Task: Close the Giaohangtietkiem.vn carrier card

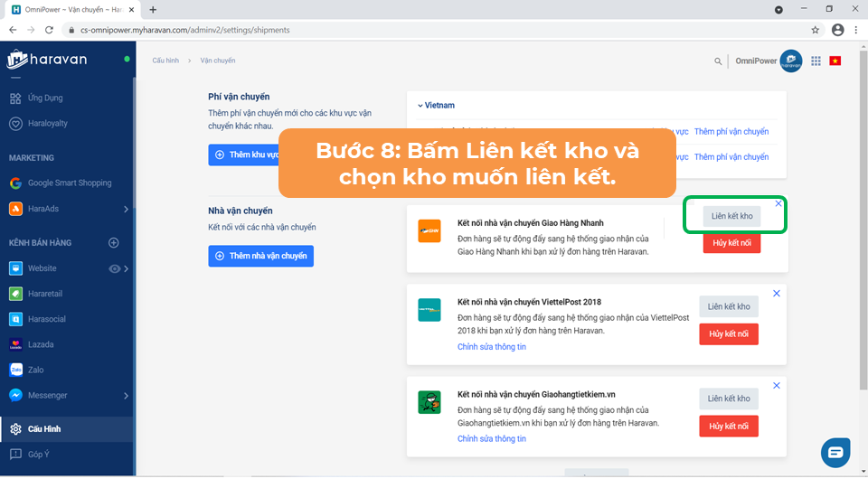Action: (777, 386)
